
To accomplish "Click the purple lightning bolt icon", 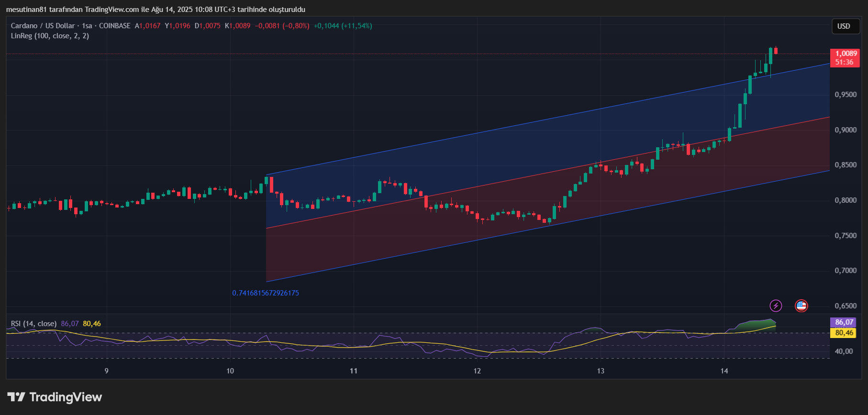I will click(776, 306).
